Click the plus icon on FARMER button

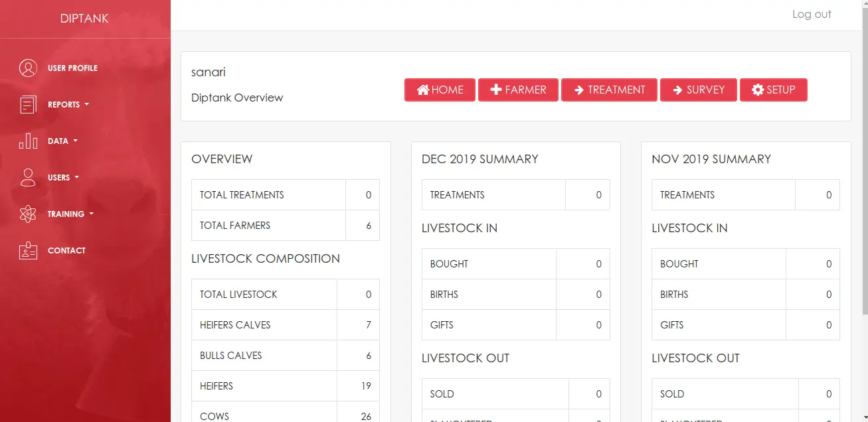[x=496, y=90]
